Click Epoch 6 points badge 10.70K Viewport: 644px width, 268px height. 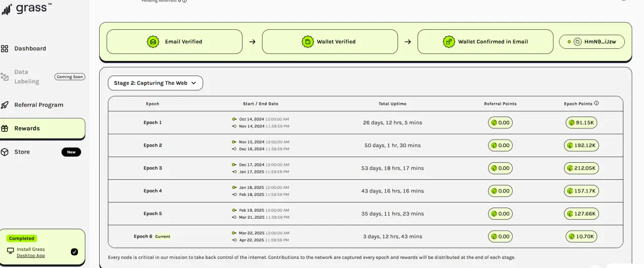tap(582, 236)
